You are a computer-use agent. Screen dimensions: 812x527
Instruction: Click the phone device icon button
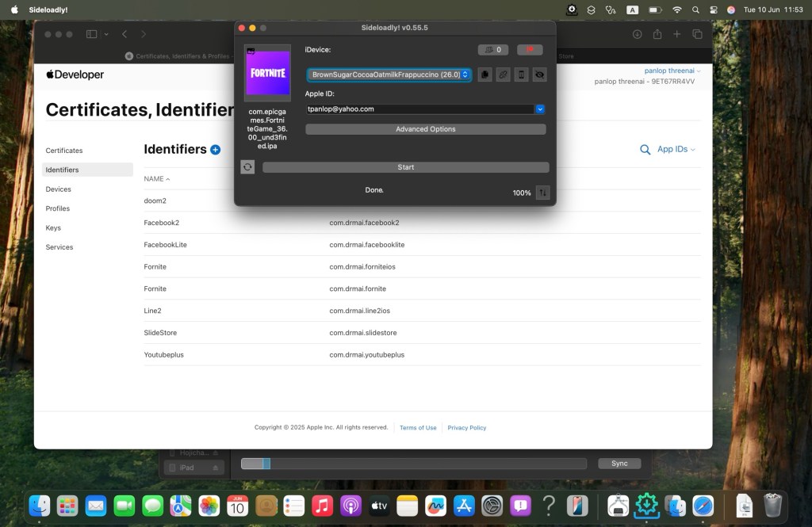521,74
